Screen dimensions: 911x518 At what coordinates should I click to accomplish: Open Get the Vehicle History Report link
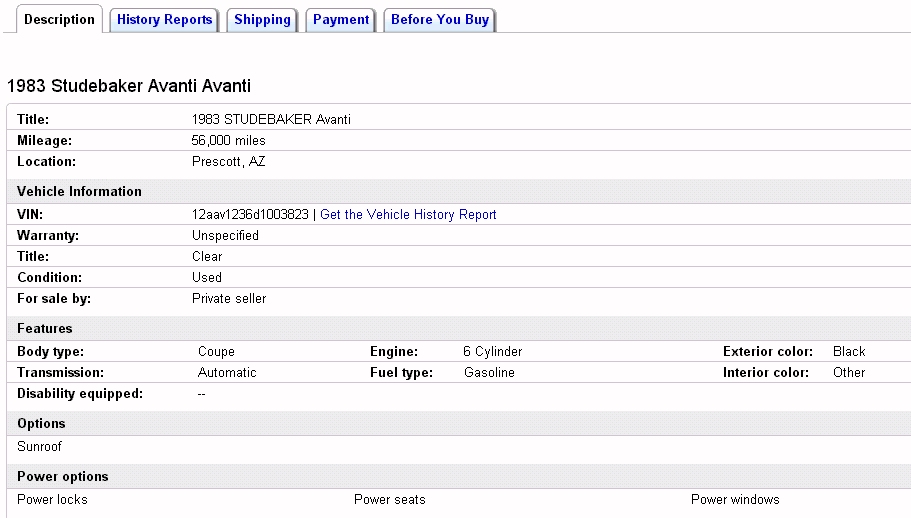[408, 215]
